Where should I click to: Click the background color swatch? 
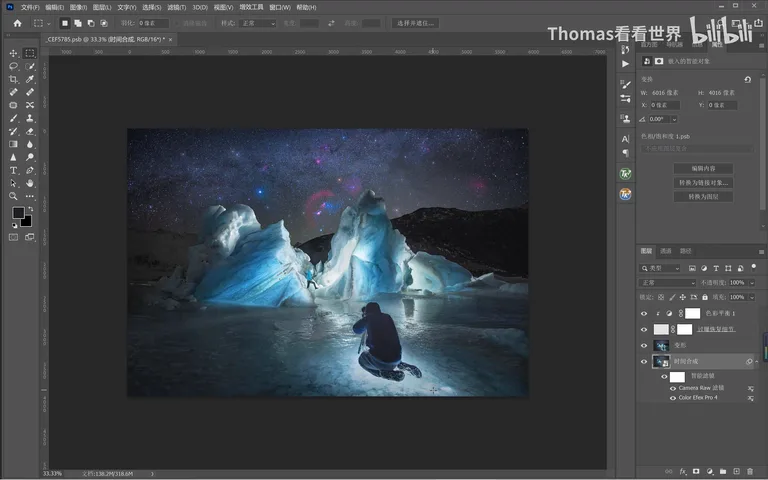point(26,221)
